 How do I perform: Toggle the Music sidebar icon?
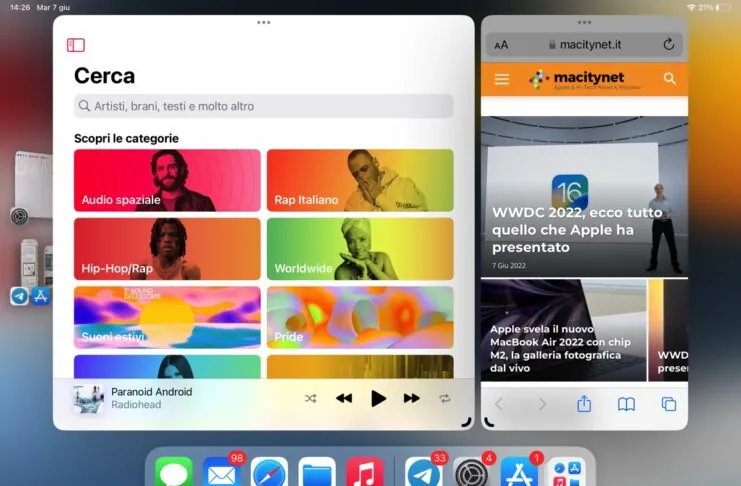point(76,45)
